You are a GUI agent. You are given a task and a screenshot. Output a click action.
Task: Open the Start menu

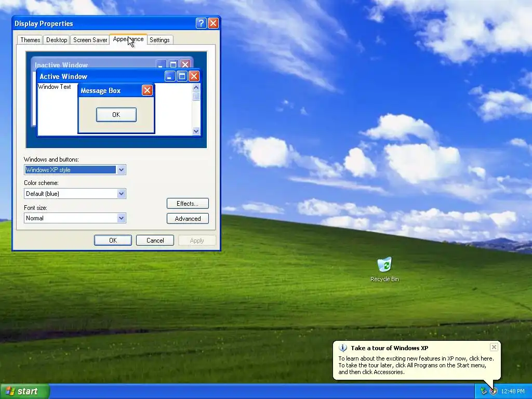[x=24, y=391]
